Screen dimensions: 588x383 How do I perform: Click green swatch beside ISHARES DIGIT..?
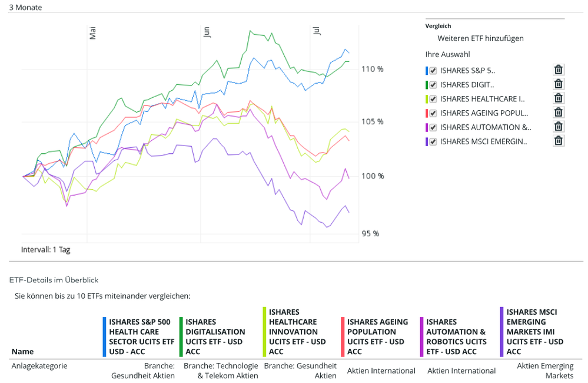(x=427, y=84)
